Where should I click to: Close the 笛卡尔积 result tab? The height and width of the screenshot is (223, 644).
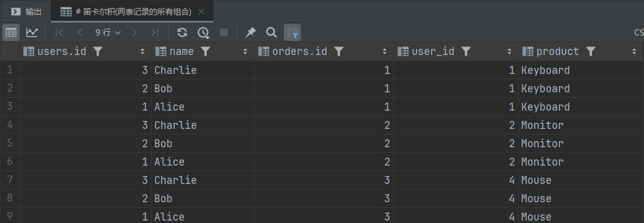(201, 12)
